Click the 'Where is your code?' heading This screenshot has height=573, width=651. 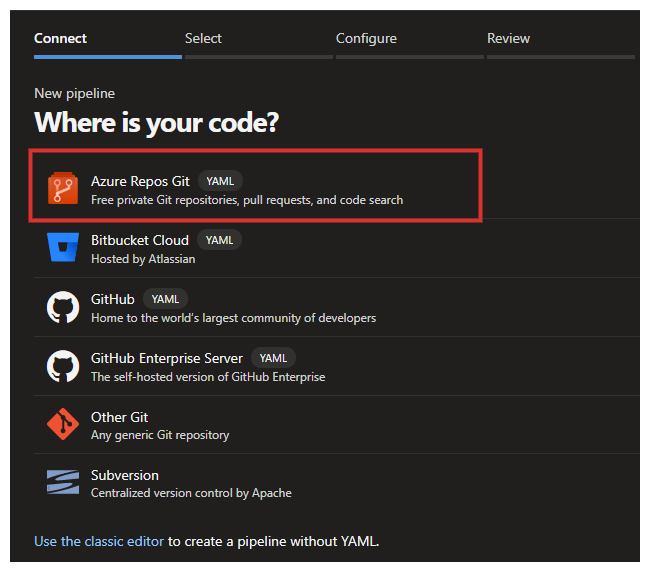(157, 123)
